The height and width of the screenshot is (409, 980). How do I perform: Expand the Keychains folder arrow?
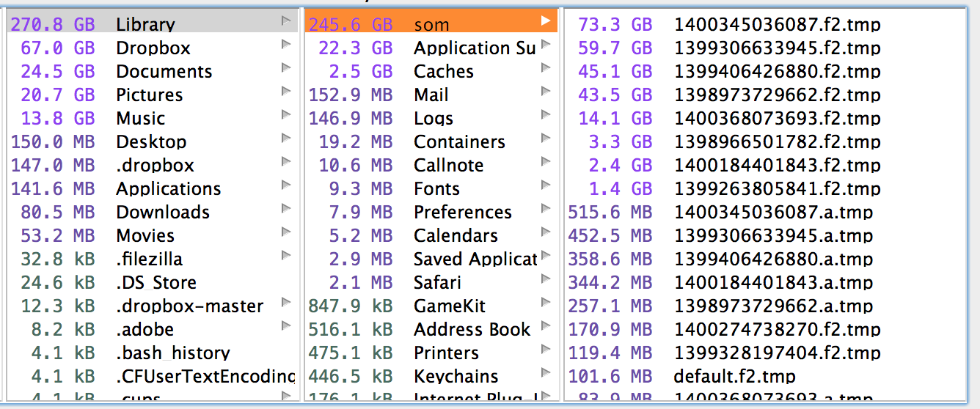546,374
